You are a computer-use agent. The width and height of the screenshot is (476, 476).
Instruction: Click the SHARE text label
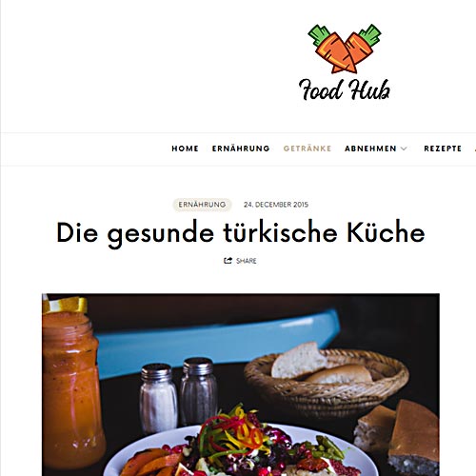pos(247,261)
